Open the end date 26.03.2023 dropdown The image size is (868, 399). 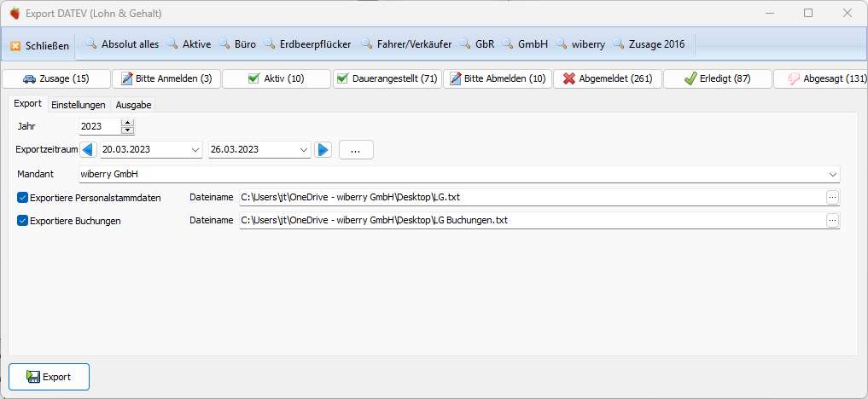303,150
